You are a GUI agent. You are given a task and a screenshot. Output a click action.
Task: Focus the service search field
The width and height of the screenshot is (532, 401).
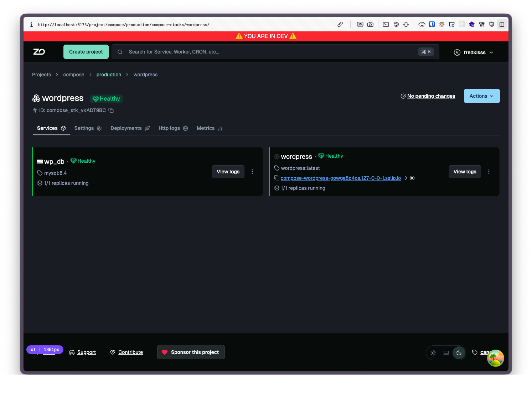tap(275, 52)
